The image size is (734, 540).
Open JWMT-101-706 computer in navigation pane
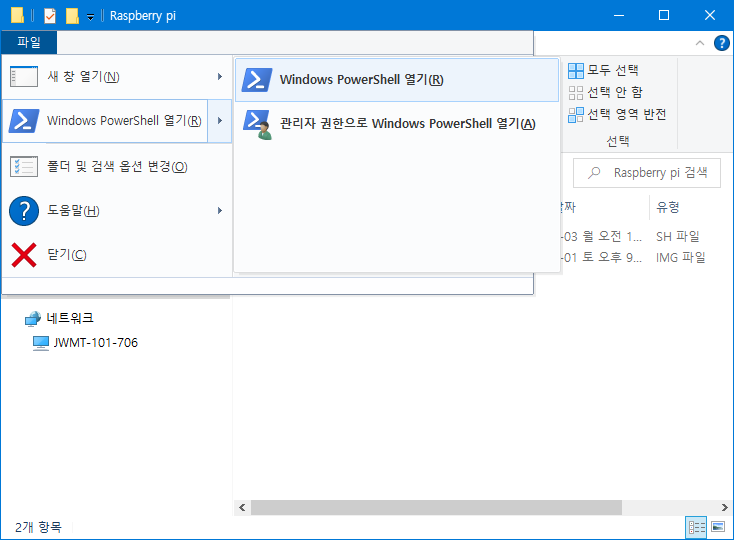coord(95,343)
